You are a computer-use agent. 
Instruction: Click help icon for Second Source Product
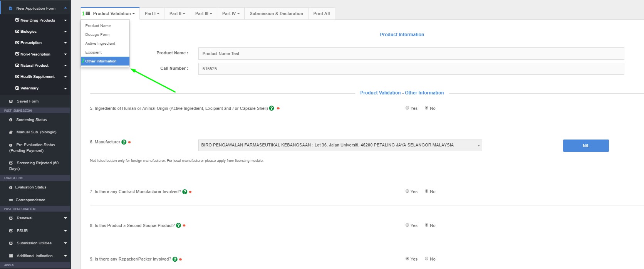(x=178, y=225)
